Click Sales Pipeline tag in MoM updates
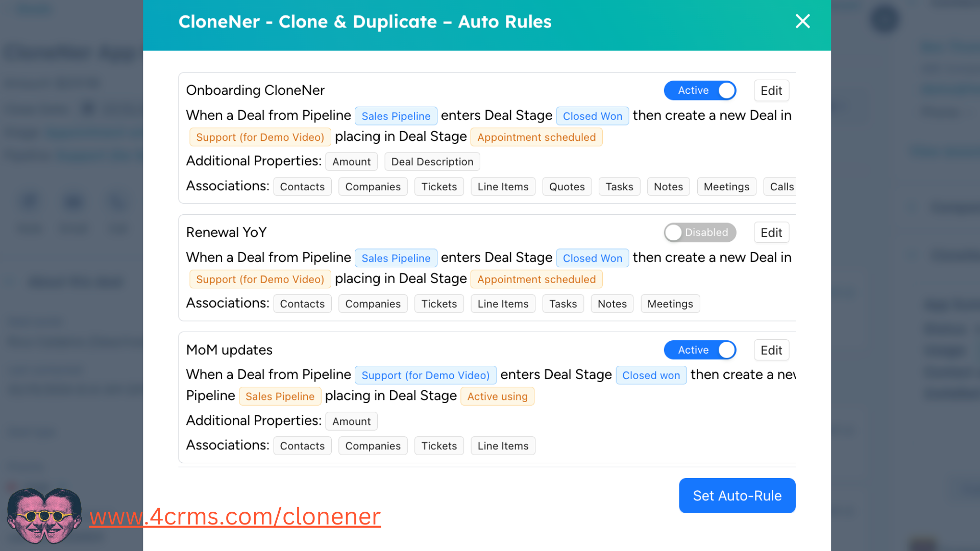Screen dimensions: 980x551 click(280, 396)
